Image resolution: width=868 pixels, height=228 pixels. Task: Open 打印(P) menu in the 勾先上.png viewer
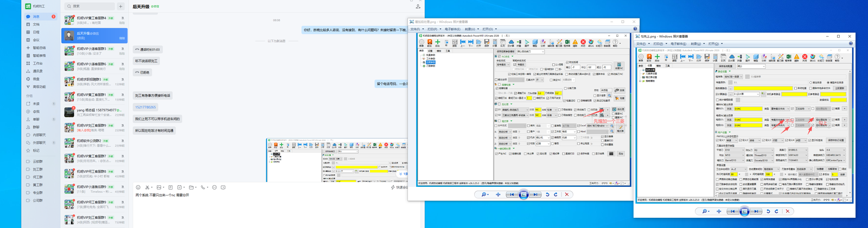pos(660,44)
